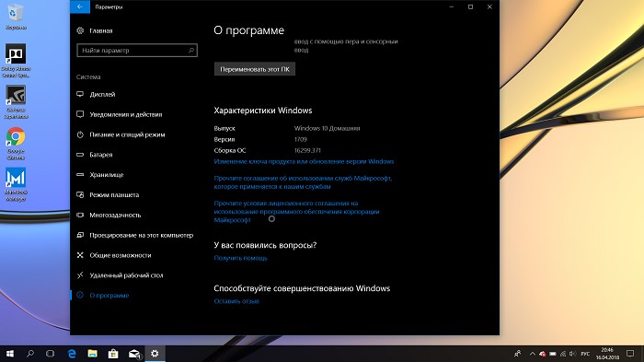Open the Action Center notifications icon
Viewport: 644px width, 362px height.
[x=630, y=354]
